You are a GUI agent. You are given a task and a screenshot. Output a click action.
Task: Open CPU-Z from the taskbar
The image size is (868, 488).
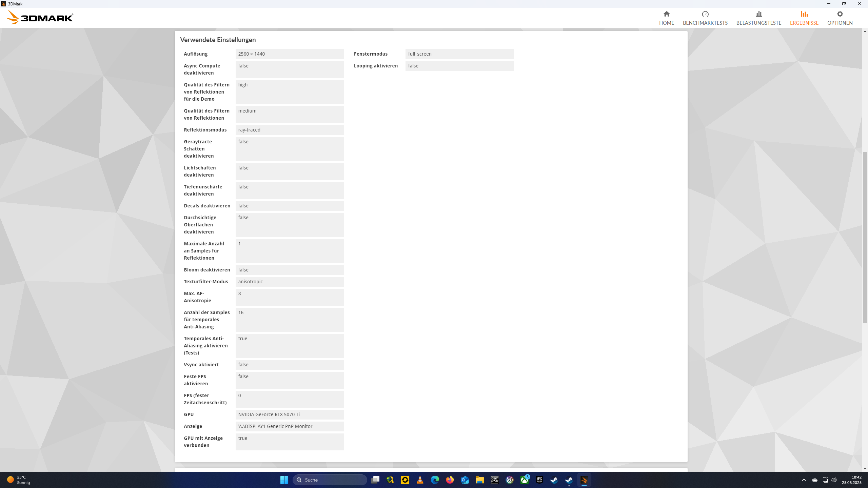(494, 480)
